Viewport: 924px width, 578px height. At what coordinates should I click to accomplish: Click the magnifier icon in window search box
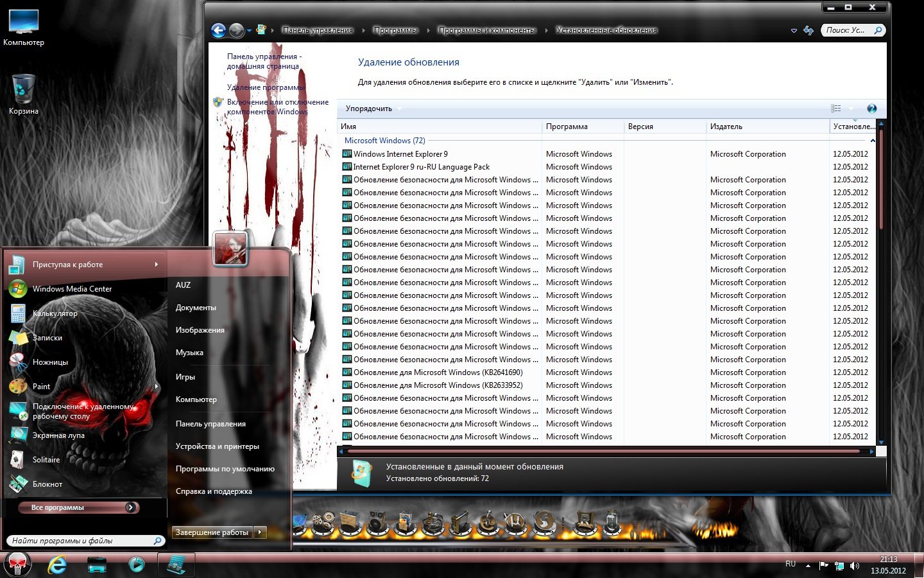[x=878, y=30]
